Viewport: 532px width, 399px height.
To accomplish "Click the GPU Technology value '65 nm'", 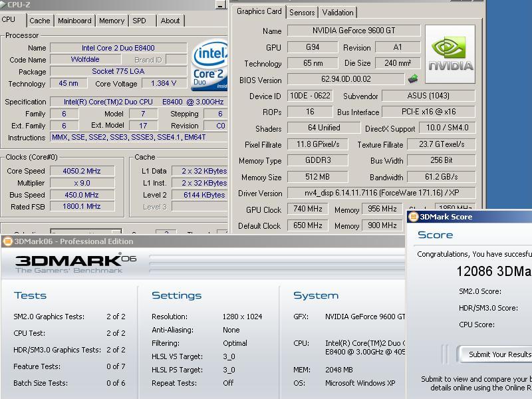I will pyautogui.click(x=313, y=63).
